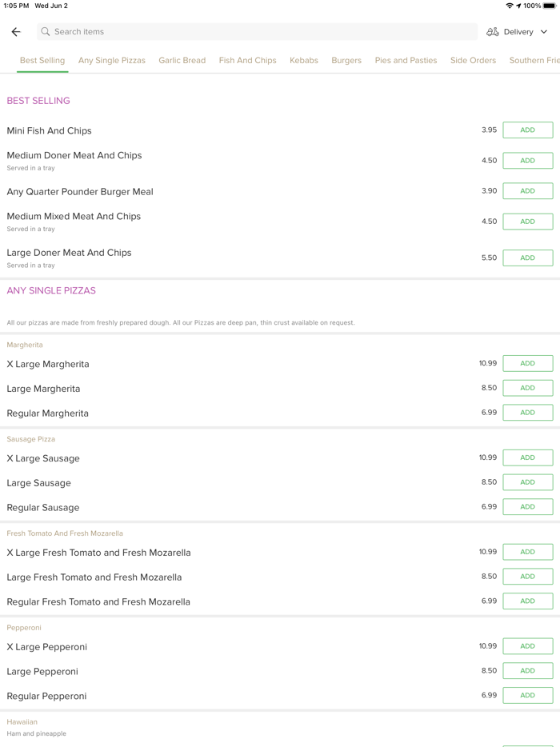The image size is (560, 747).
Task: Open the Pies and Pasties tab
Action: pos(406,61)
